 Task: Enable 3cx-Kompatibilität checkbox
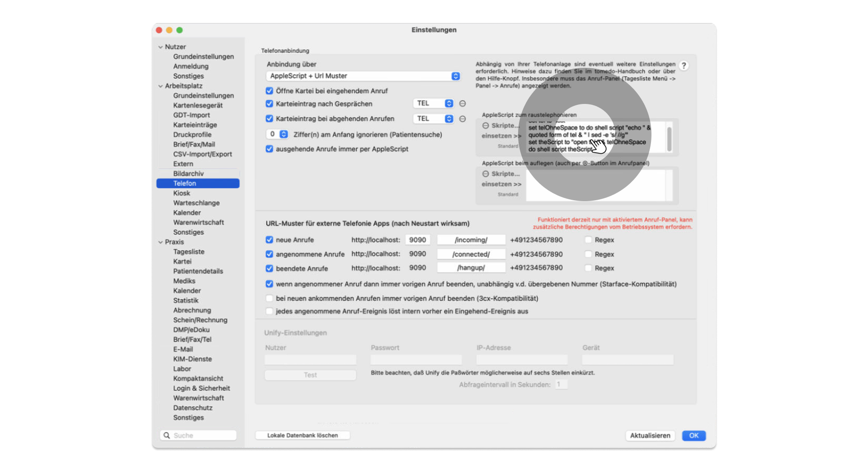tap(269, 298)
